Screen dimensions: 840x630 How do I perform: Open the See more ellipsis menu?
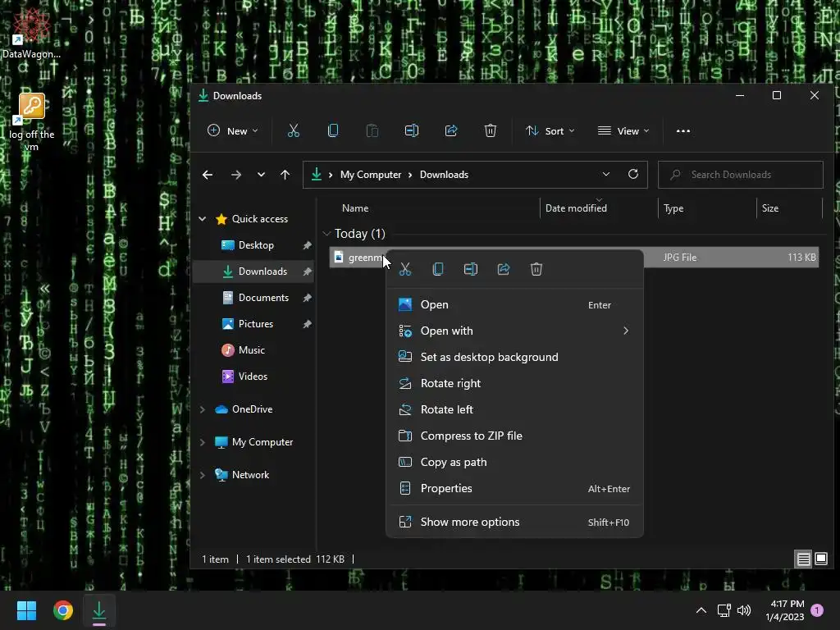tap(683, 130)
